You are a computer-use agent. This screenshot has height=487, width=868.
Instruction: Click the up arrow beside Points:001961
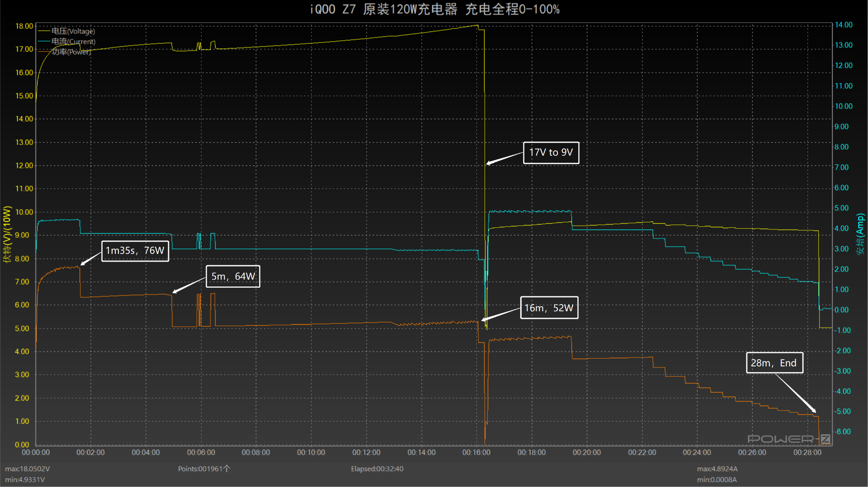[x=227, y=468]
